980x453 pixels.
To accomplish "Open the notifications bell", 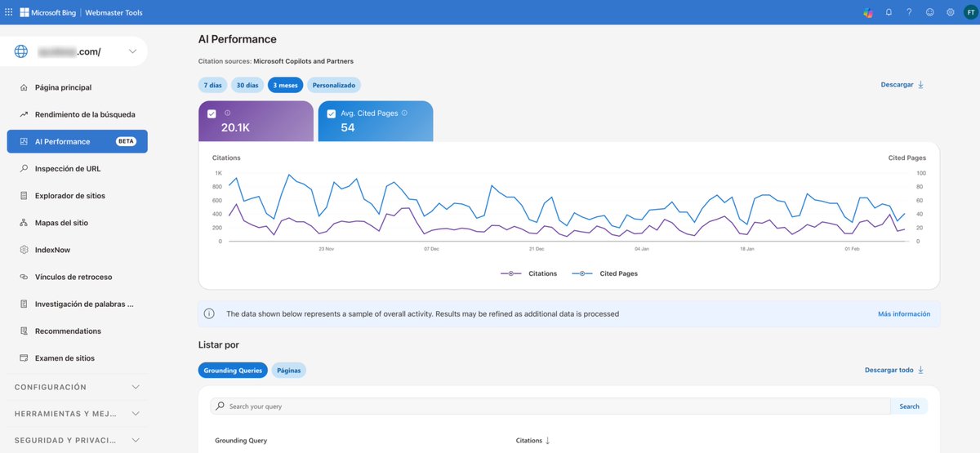I will 889,12.
